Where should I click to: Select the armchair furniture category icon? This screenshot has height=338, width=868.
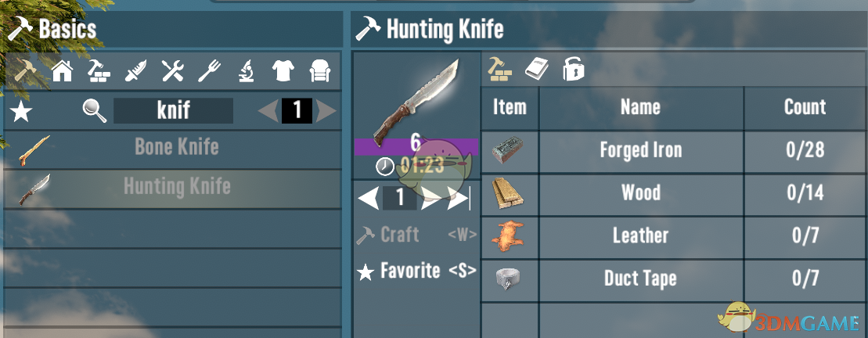pyautogui.click(x=320, y=71)
